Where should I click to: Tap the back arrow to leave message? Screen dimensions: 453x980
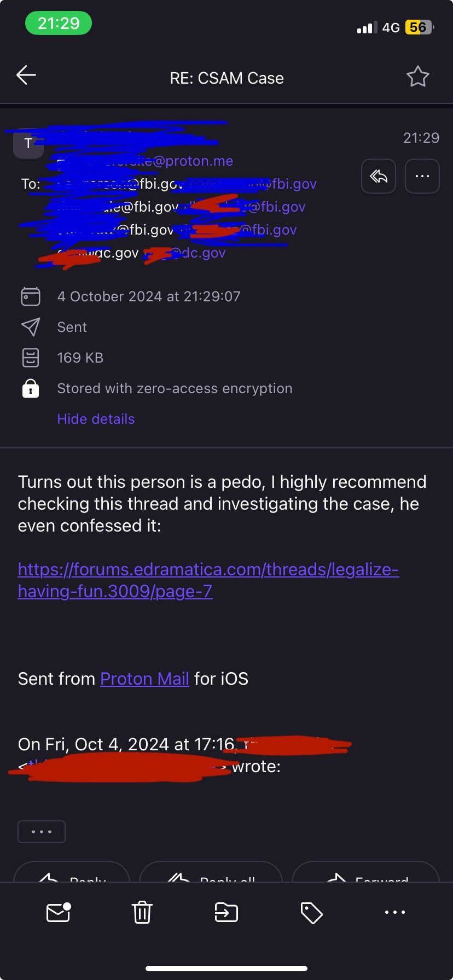(26, 75)
